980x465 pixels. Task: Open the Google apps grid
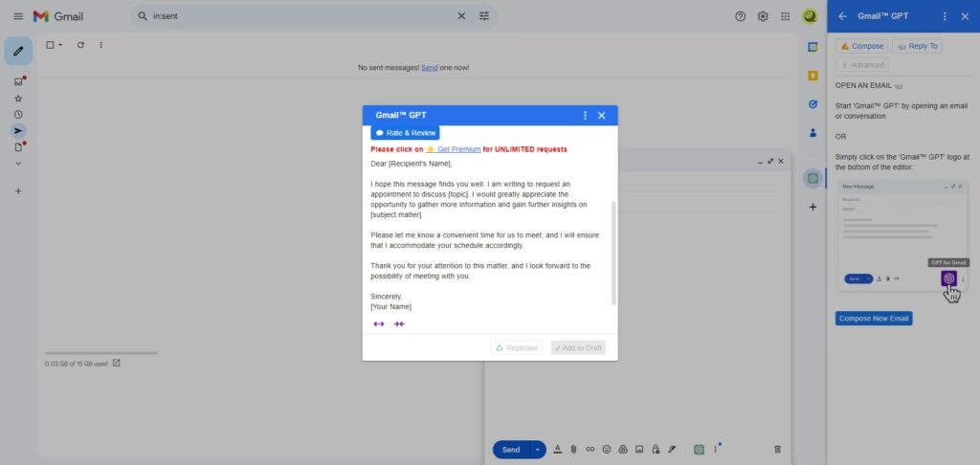tap(786, 16)
